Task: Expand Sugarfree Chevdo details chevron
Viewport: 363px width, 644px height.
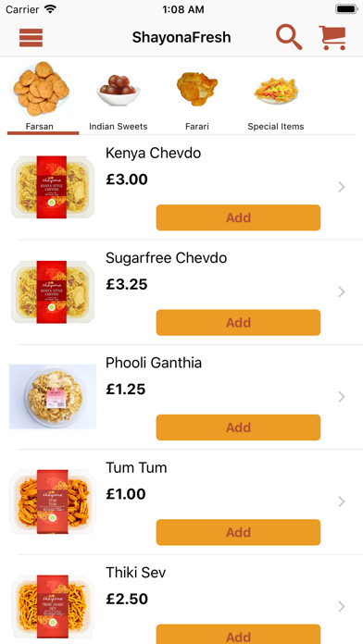Action: pyautogui.click(x=341, y=292)
